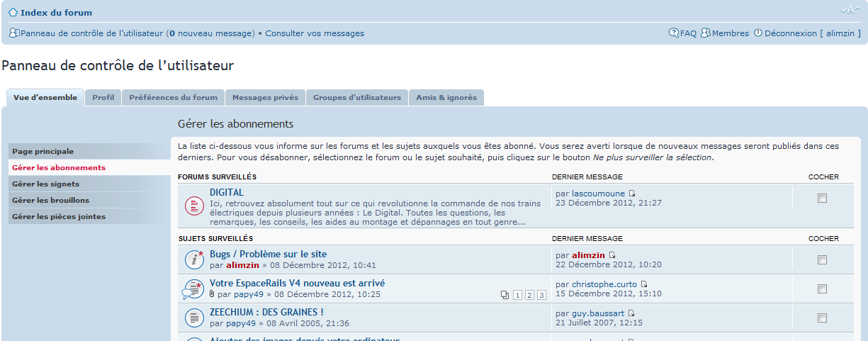Select Gérer les signets in sidebar
This screenshot has width=868, height=341.
pos(47,184)
